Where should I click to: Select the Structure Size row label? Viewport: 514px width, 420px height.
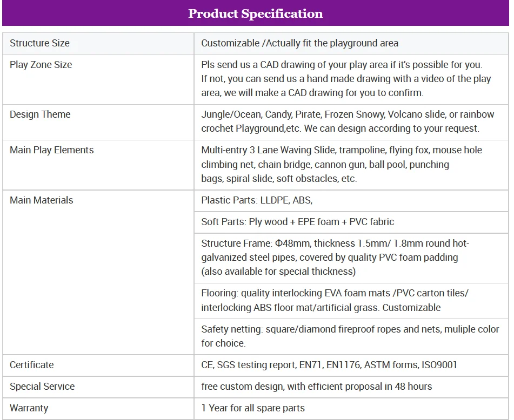(x=39, y=43)
